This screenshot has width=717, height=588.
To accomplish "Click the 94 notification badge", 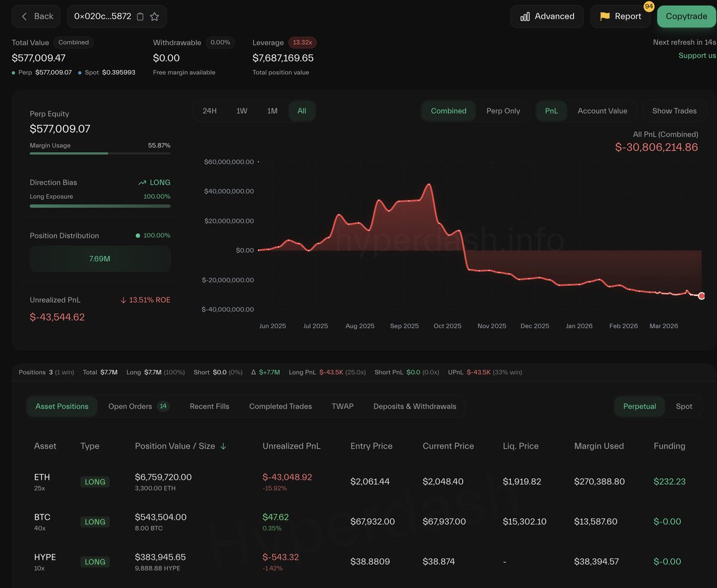I will (649, 7).
